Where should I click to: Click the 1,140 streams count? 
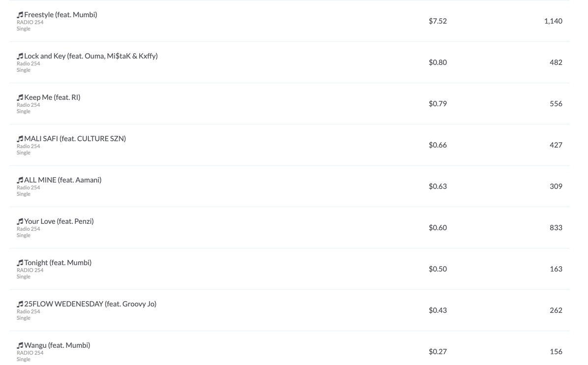pos(553,21)
